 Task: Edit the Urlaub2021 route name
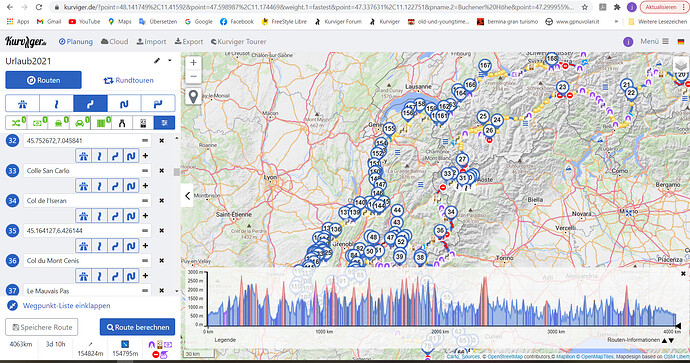click(157, 61)
